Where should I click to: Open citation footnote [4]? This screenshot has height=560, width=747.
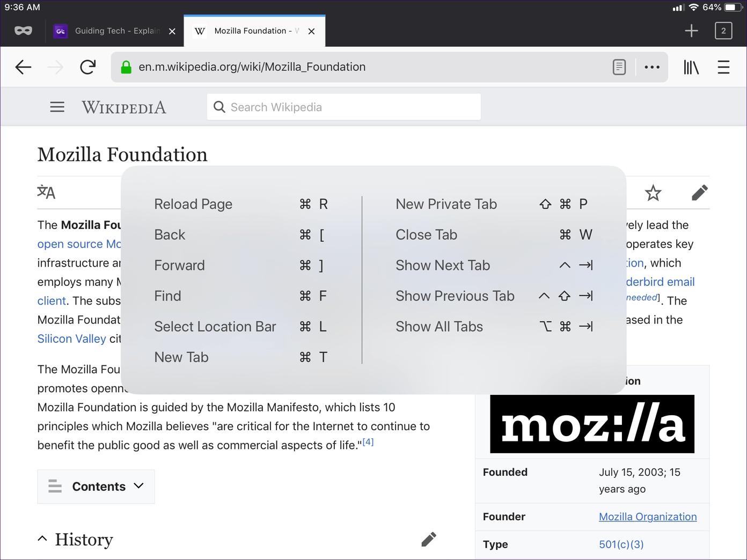368,442
